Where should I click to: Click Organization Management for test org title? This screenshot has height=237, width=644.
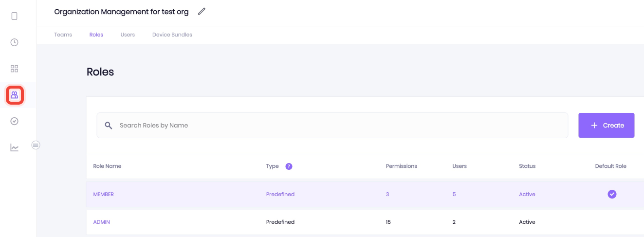[121, 12]
